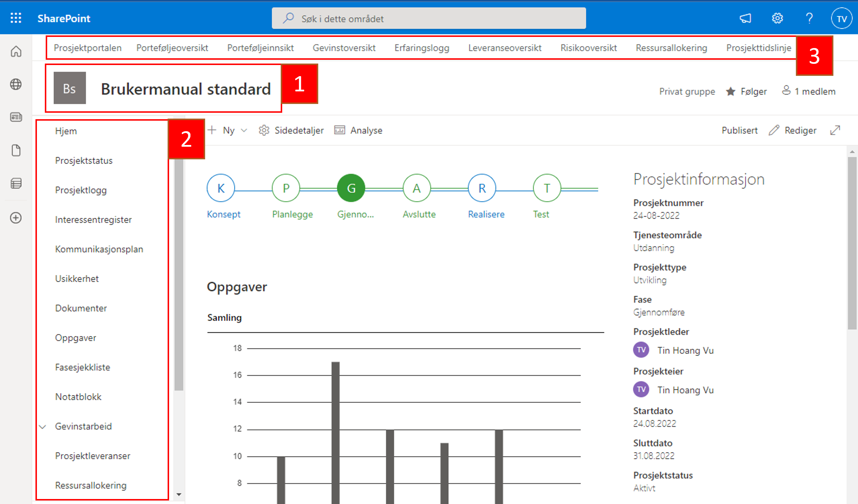The width and height of the screenshot is (858, 504).
Task: Open the TV account avatar
Action: point(842,18)
